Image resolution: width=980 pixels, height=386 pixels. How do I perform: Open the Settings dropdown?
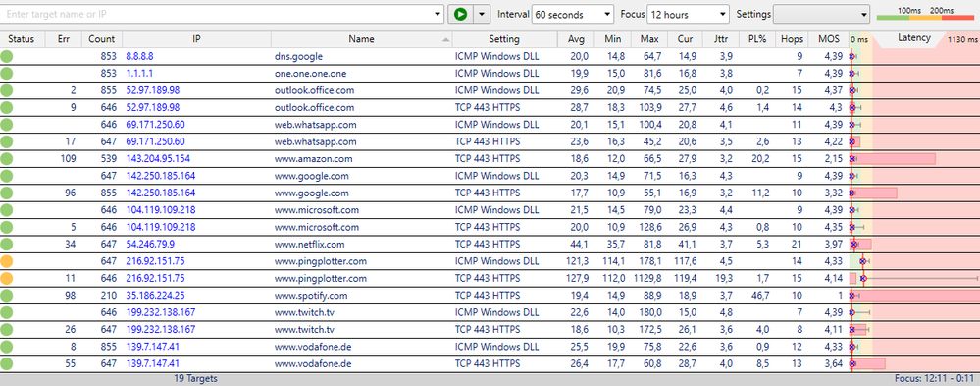point(821,14)
